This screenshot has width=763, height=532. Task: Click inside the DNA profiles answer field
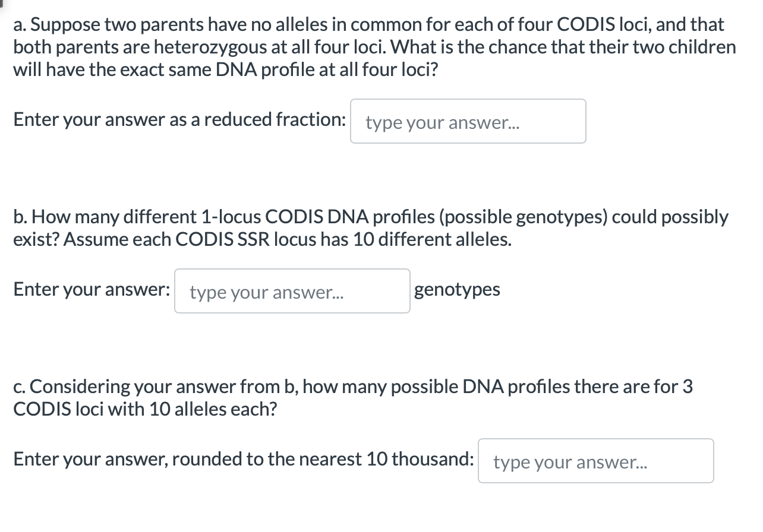[595, 461]
